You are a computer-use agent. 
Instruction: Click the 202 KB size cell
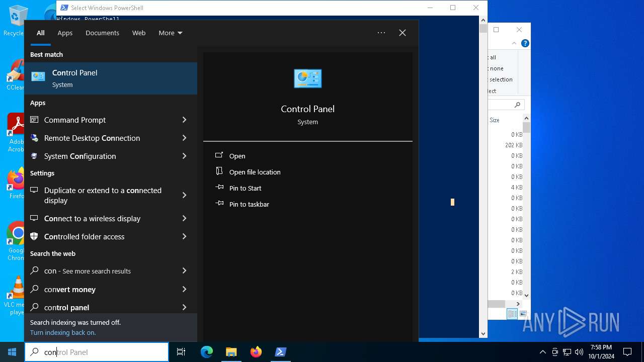click(514, 145)
